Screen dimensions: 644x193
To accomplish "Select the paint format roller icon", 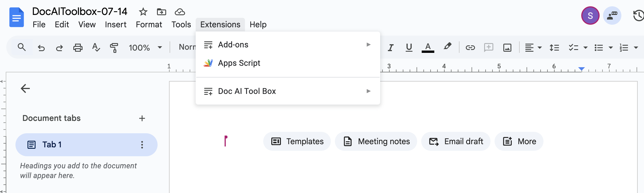I will [x=114, y=47].
